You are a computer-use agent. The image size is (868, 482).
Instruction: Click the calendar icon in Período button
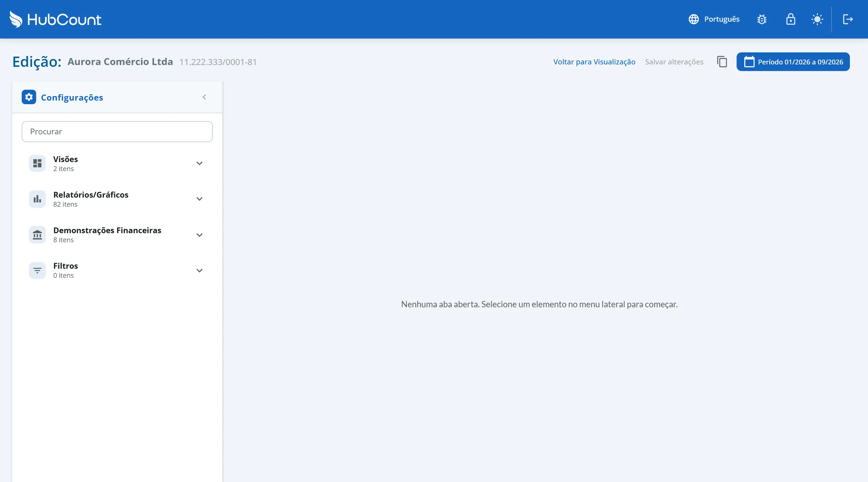pyautogui.click(x=749, y=62)
